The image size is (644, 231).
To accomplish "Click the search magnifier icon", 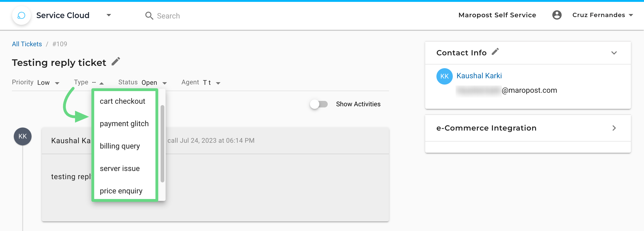I will [x=149, y=16].
